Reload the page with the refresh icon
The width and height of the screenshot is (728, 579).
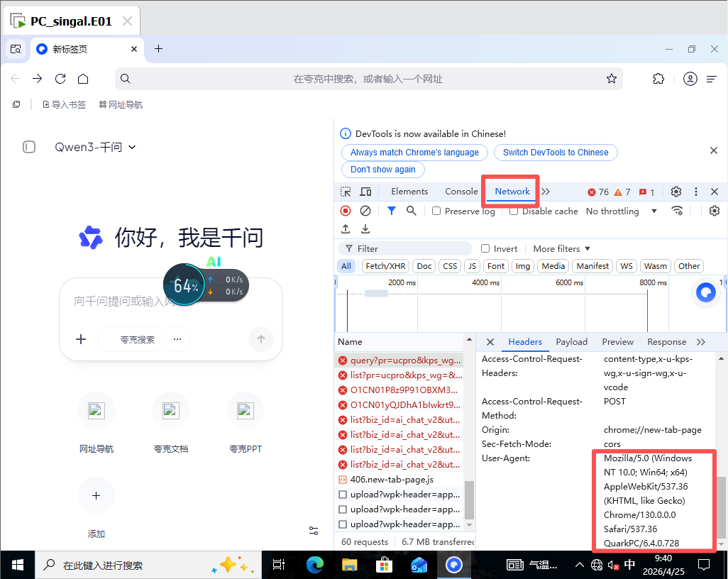click(60, 79)
